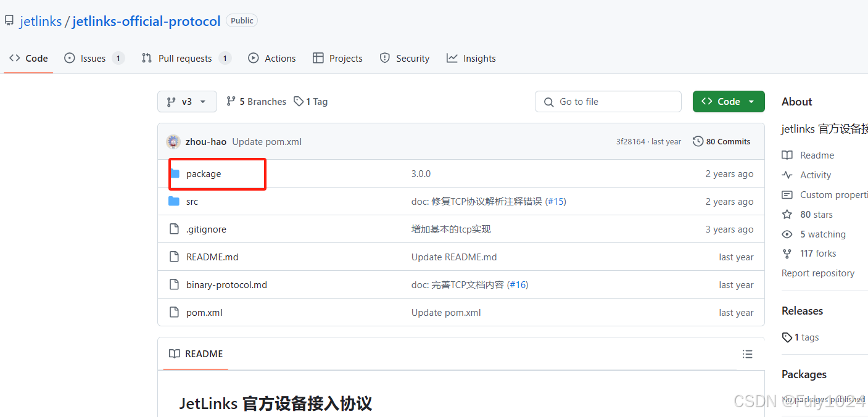Screen dimensions: 868x417
Task: Click the clock icon beside 80 Commits
Action: click(698, 141)
